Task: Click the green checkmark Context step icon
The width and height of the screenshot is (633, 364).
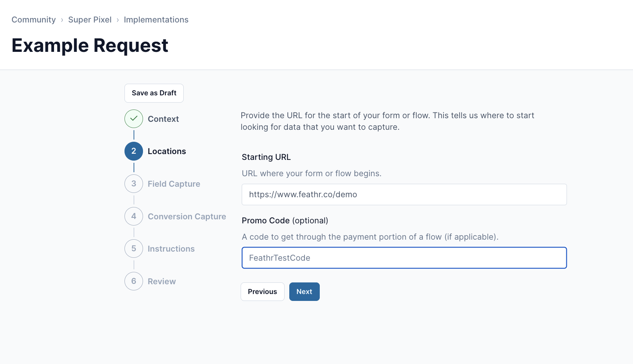Action: click(134, 119)
